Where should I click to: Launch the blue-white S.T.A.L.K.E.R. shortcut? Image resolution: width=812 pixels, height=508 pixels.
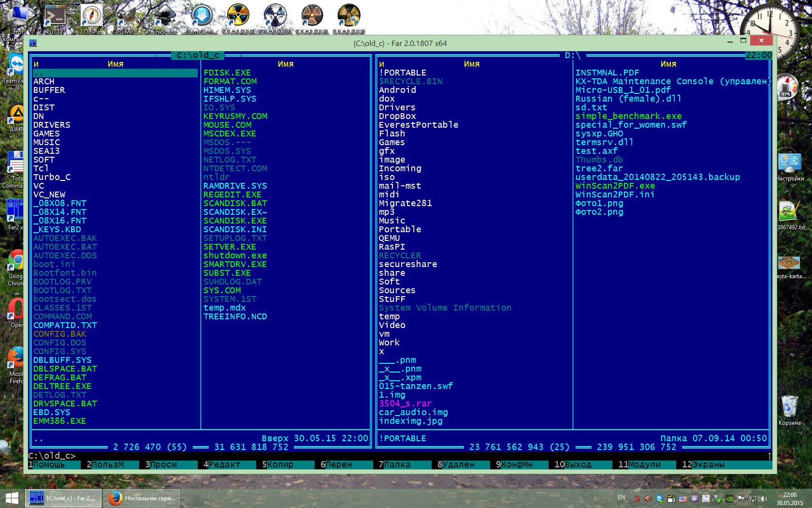tap(275, 19)
